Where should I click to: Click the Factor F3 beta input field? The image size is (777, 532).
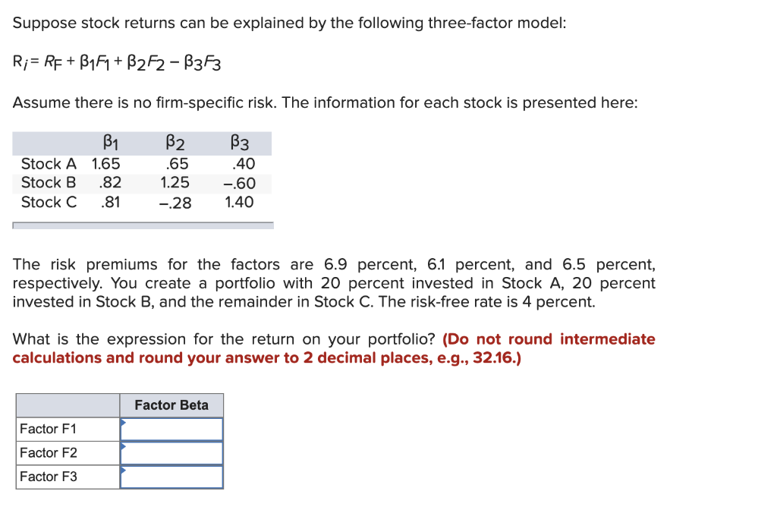pos(171,477)
